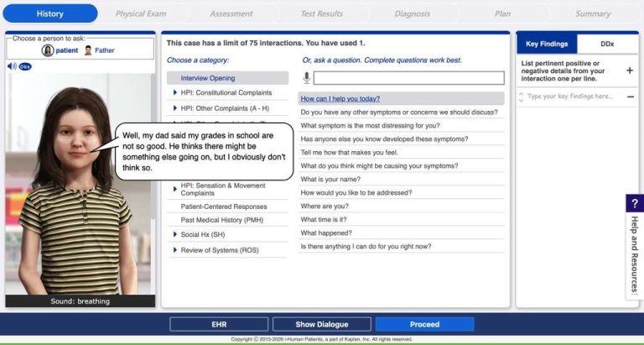Click the speaker sound icon

pyautogui.click(x=12, y=66)
